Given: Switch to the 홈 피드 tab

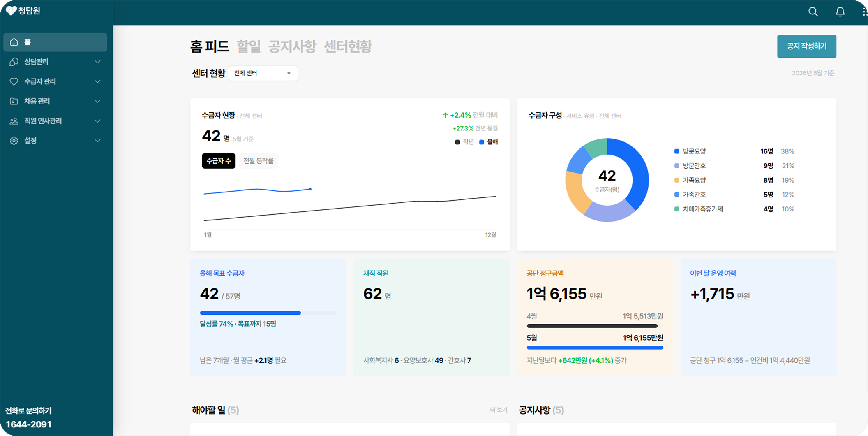Looking at the screenshot, I should point(209,46).
